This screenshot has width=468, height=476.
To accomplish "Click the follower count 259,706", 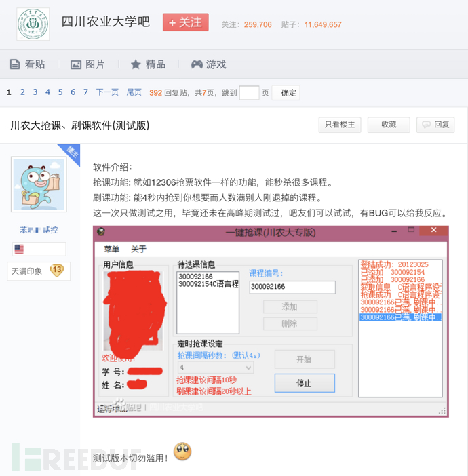I will pyautogui.click(x=258, y=24).
